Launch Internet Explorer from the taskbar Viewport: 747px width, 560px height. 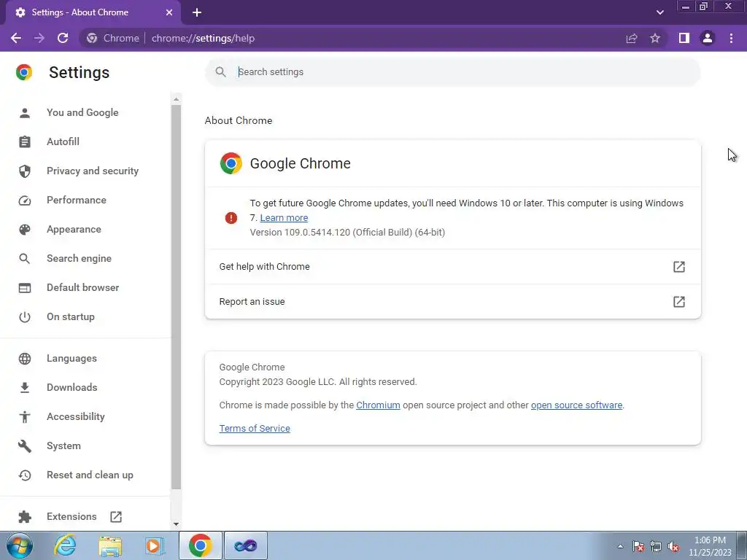65,545
